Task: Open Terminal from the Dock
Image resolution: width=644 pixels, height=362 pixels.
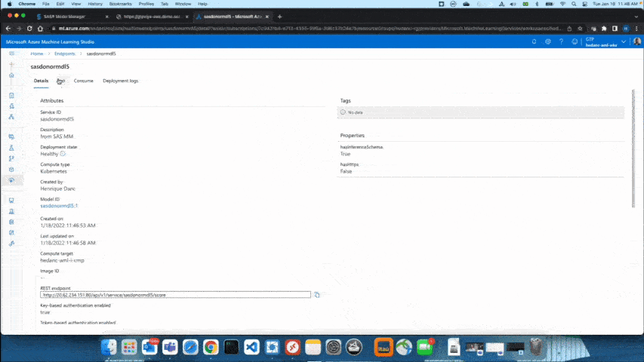Action: [x=231, y=347]
